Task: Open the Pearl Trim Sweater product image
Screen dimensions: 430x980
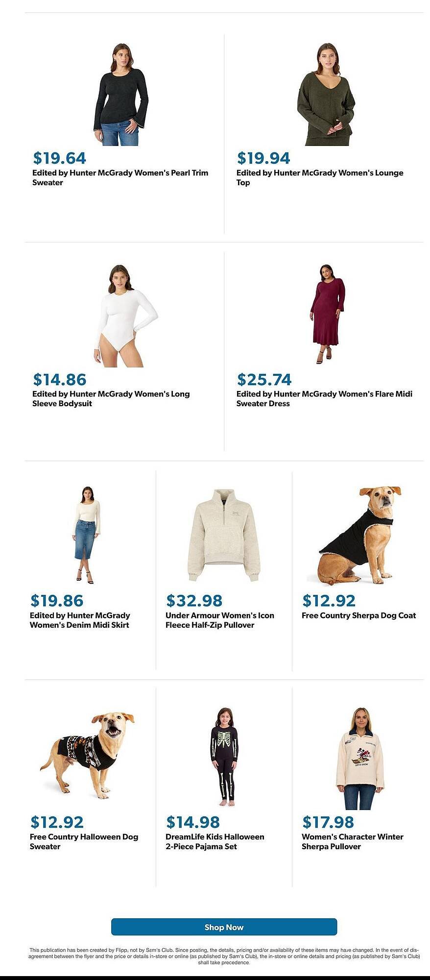Action: tap(121, 94)
